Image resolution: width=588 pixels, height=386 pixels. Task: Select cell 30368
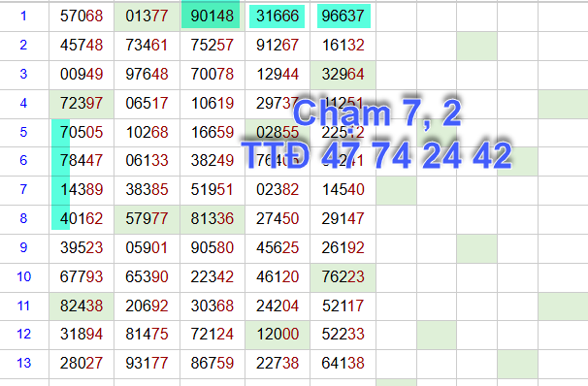pos(212,306)
